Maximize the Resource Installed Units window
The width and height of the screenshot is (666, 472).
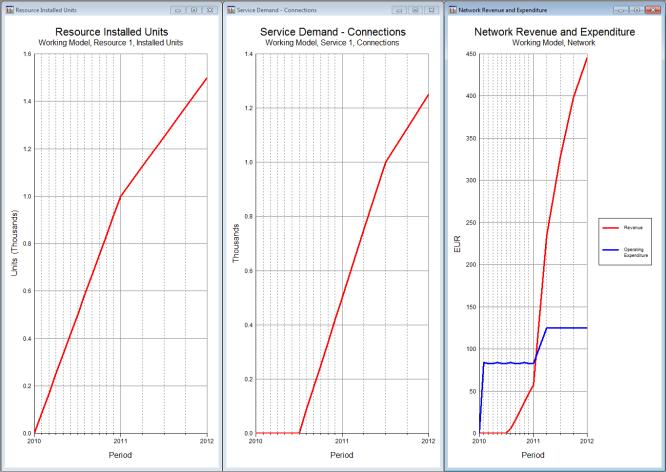(193, 9)
